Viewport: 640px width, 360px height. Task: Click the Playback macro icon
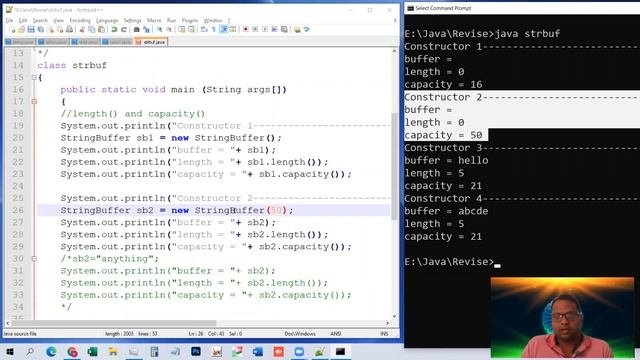tap(265, 29)
